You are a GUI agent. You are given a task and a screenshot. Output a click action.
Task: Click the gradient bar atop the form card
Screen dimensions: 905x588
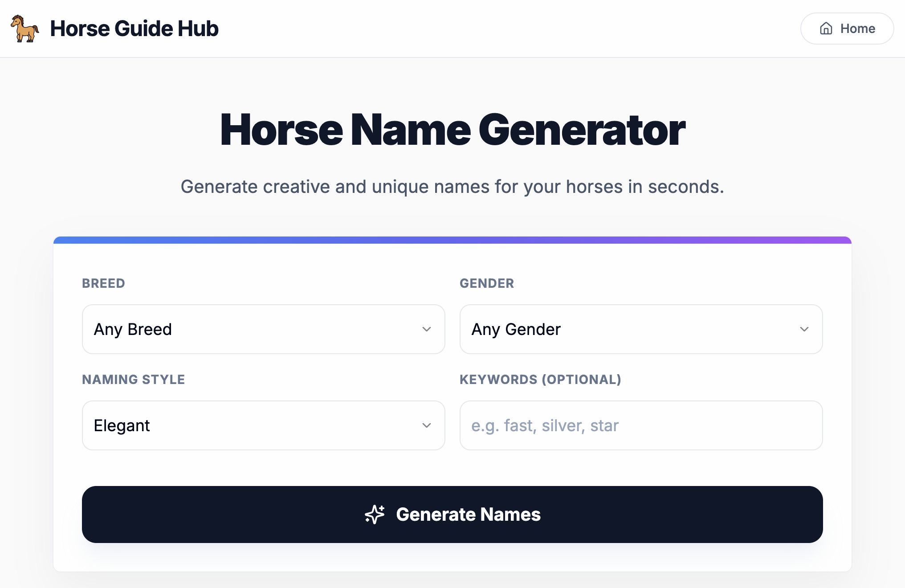[x=452, y=240]
